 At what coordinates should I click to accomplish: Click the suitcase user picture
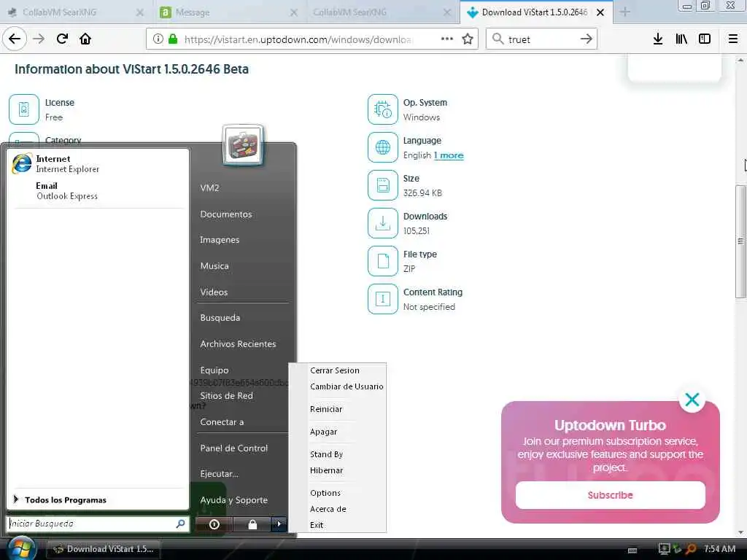(242, 144)
